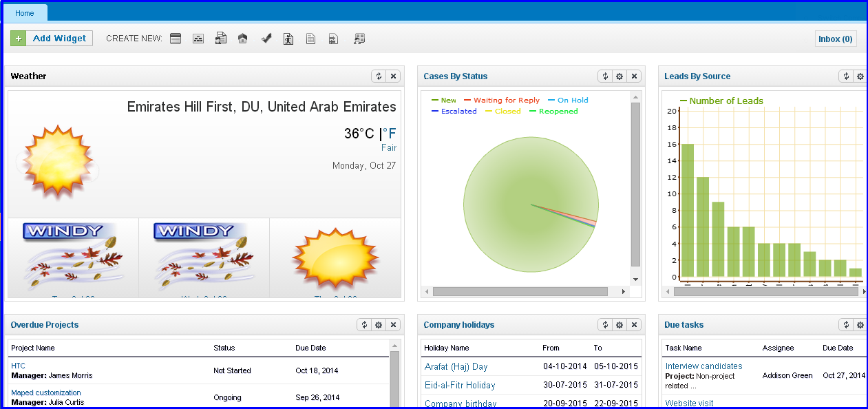Click the Oct 18, 2014 due date
The image size is (868, 409).
[x=317, y=370]
